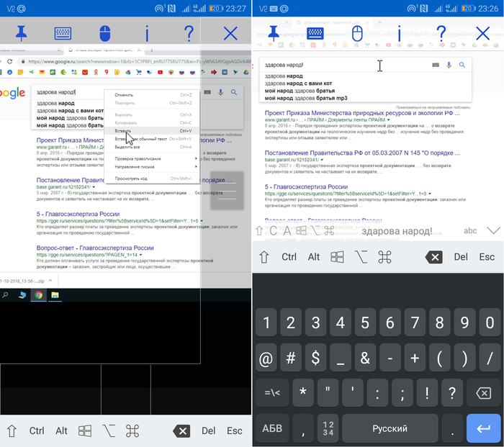Open keyboard via left screenshot toolbar keyboard icon

click(63, 33)
